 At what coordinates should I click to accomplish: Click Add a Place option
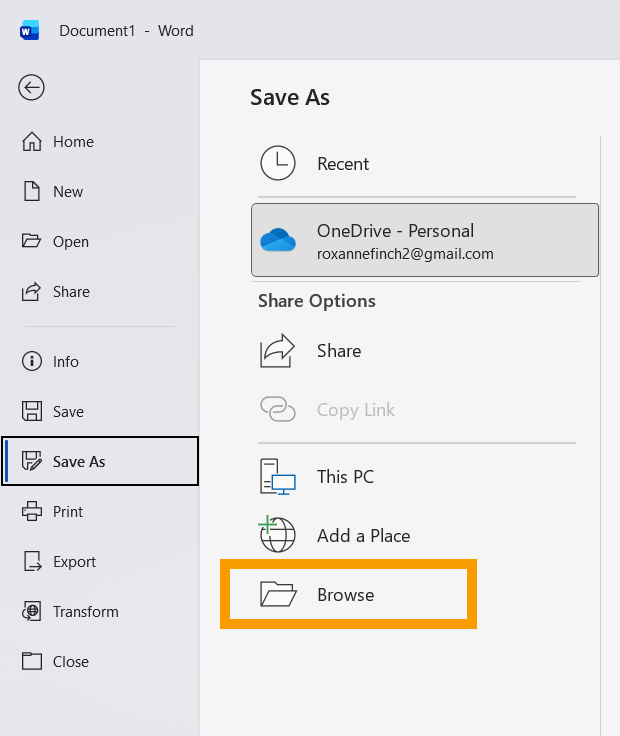coord(363,536)
